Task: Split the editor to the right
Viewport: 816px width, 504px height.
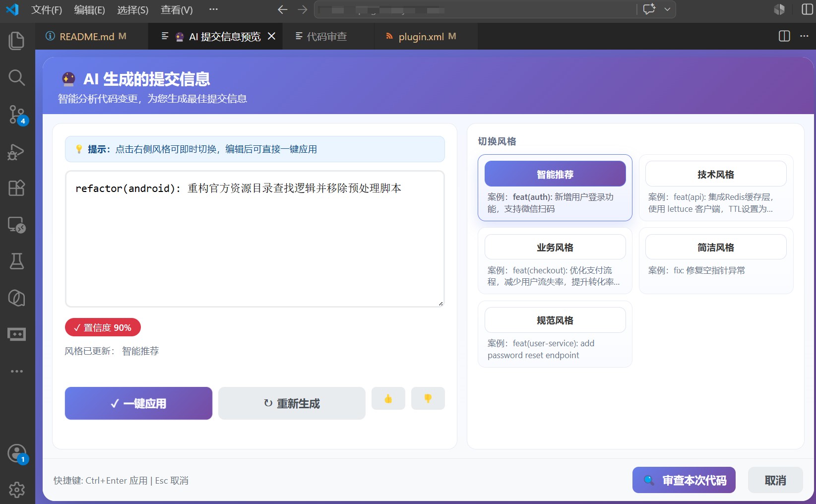Action: coord(784,36)
